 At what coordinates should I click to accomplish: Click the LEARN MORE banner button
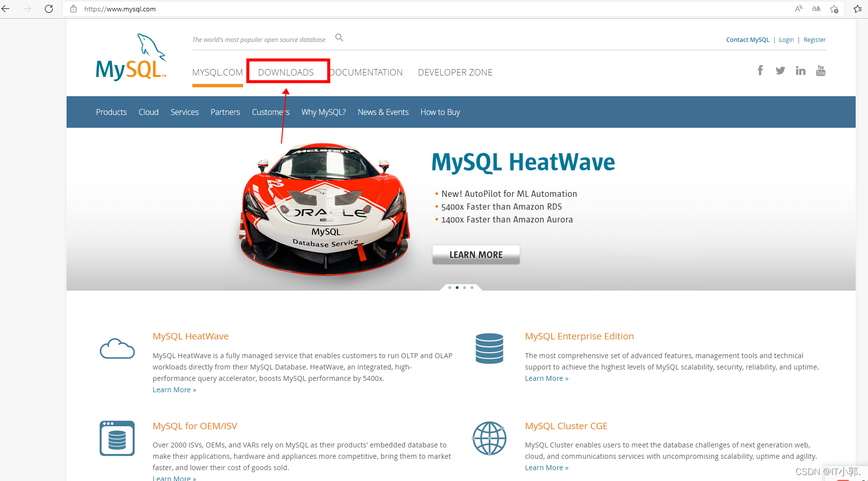(476, 255)
